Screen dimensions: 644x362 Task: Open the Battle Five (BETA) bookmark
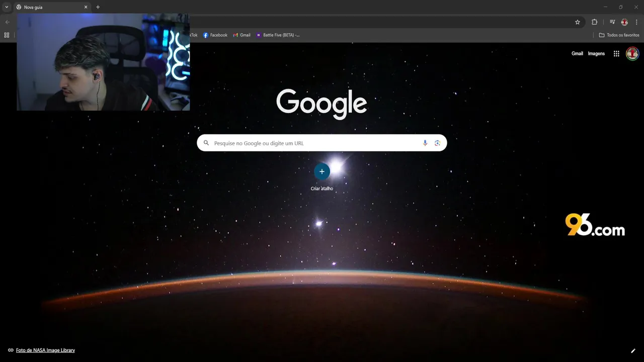278,35
